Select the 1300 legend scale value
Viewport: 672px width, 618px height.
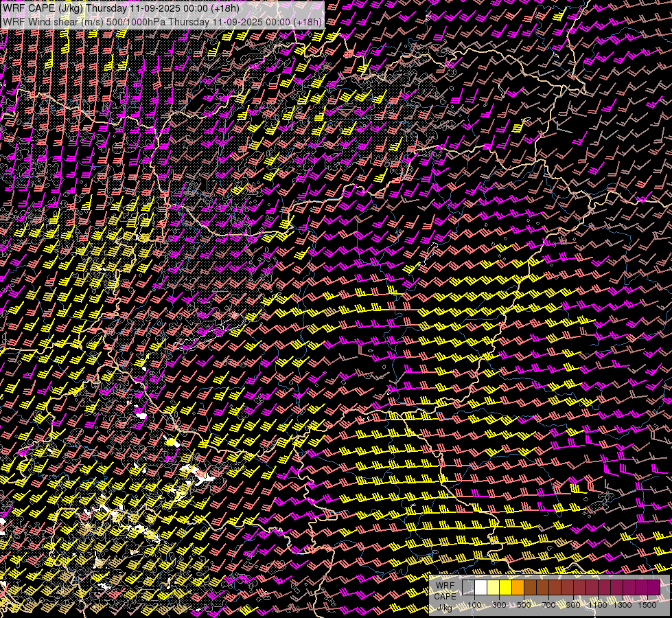[x=623, y=604]
